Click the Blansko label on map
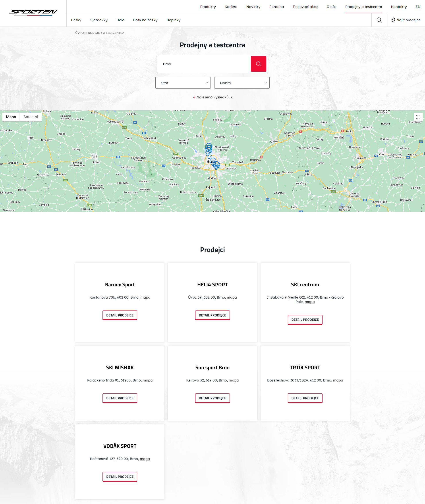425x504 pixels. pyautogui.click(x=218, y=120)
